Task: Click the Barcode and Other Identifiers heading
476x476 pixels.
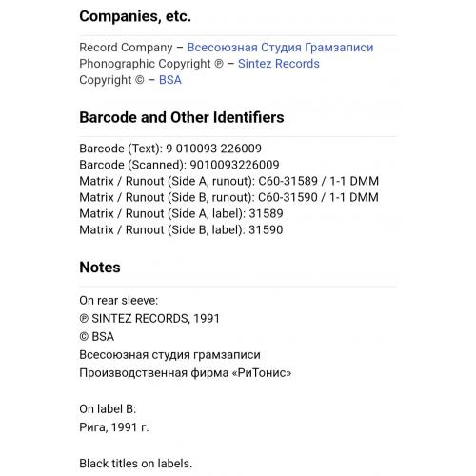Action: tap(182, 117)
